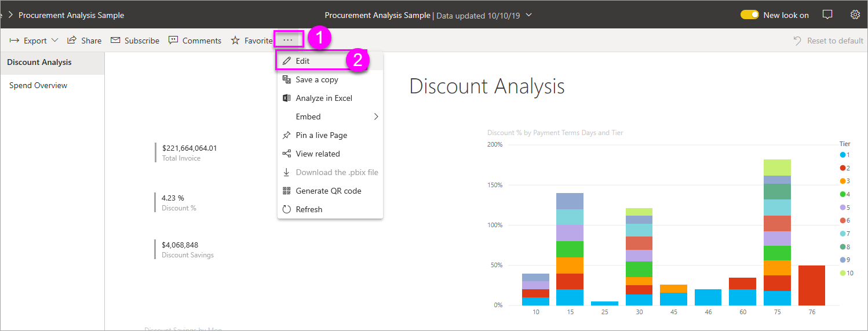Image resolution: width=868 pixels, height=331 pixels.
Task: Click the Data updated 10/10/19 text
Action: 478,15
